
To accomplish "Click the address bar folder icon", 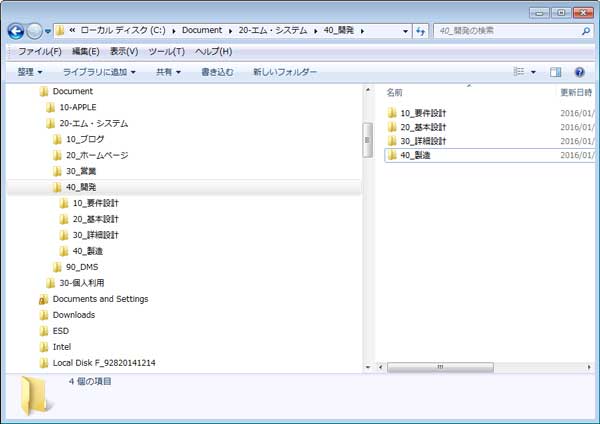I will pyautogui.click(x=60, y=31).
